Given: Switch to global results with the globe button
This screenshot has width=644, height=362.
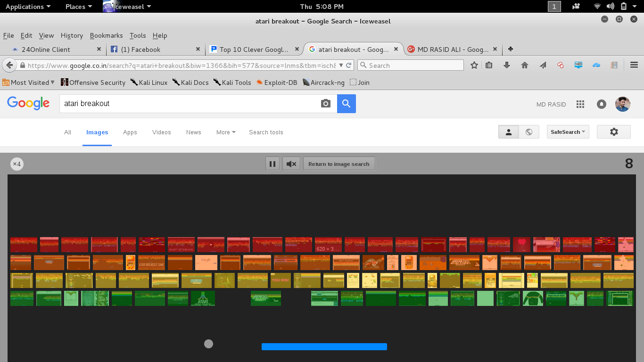Looking at the screenshot, I should [529, 132].
